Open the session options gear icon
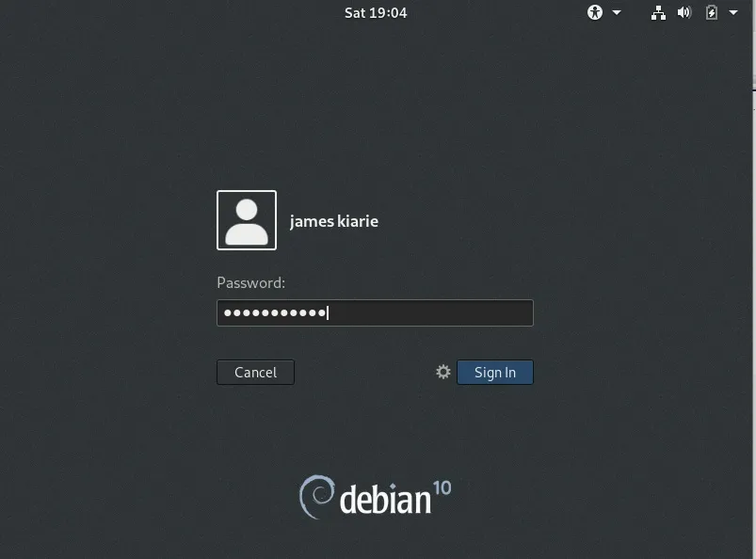The image size is (756, 559). (x=442, y=372)
